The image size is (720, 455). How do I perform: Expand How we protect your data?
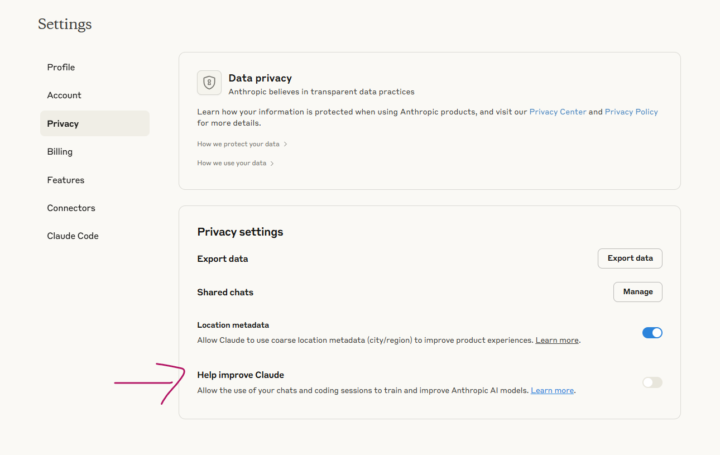coord(238,144)
